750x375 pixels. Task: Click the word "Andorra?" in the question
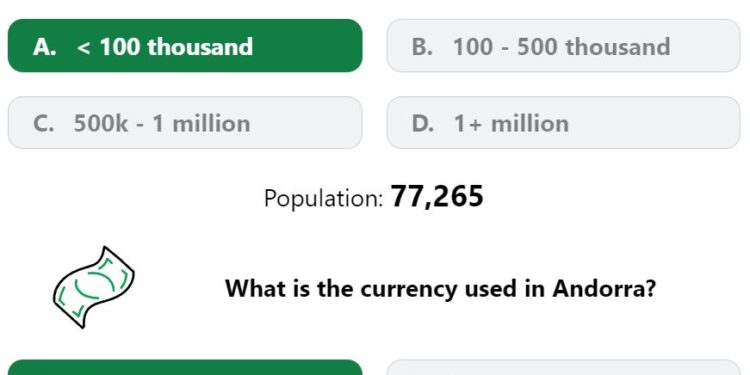[x=604, y=288]
